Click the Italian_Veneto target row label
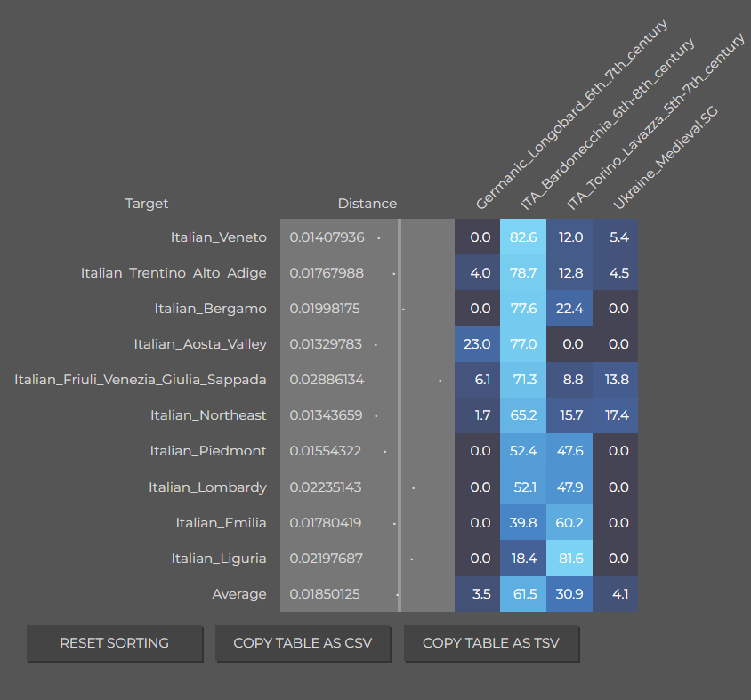Viewport: 751px width, 700px height. [218, 237]
